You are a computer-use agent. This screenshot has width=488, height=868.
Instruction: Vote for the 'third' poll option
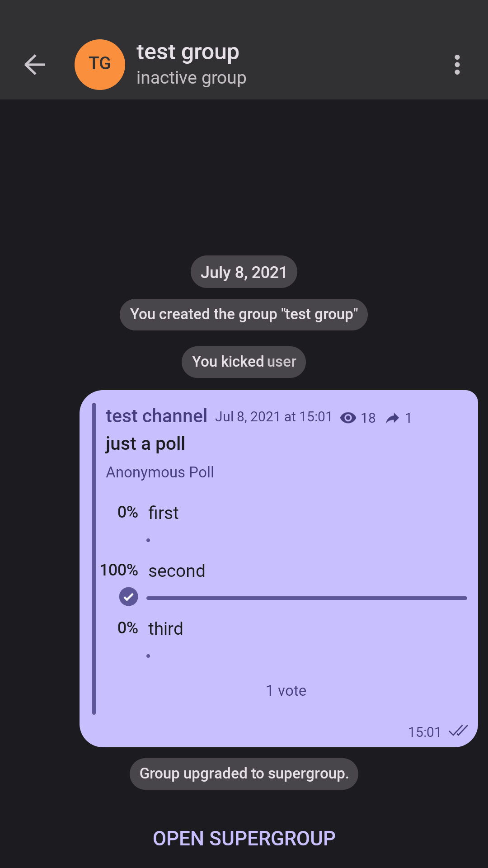click(x=165, y=628)
